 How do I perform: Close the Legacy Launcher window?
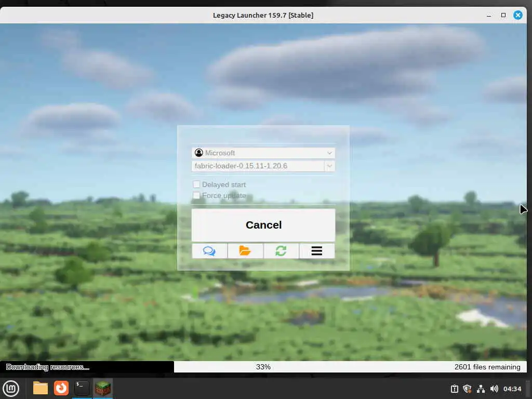(518, 15)
